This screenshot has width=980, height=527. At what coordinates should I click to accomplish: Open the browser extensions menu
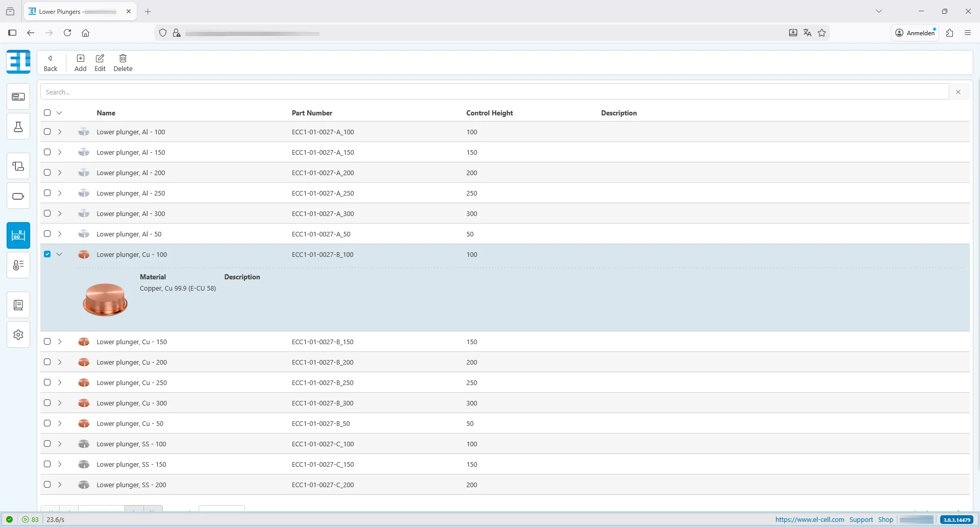click(949, 33)
